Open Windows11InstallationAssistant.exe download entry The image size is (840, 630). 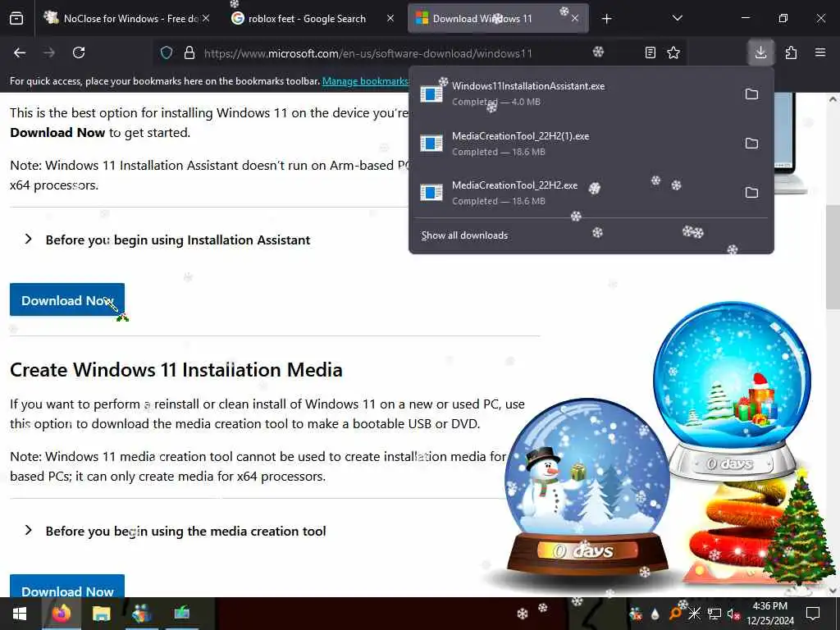click(x=576, y=94)
